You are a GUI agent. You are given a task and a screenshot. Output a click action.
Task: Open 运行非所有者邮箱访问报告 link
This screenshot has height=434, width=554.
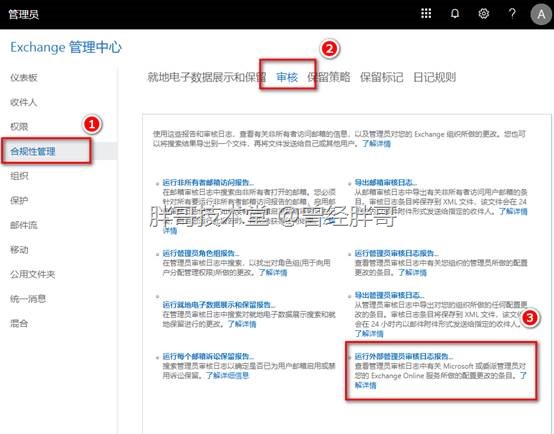point(208,182)
